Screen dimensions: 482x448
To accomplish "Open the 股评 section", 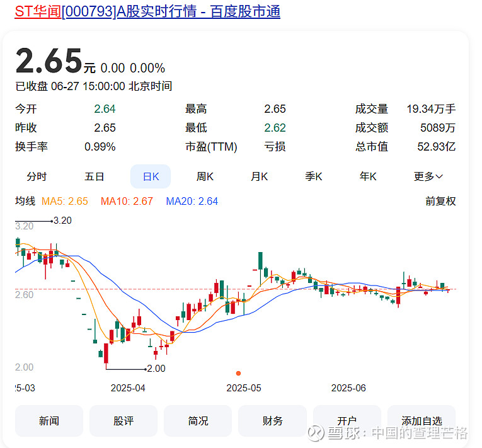I will pyautogui.click(x=123, y=421).
